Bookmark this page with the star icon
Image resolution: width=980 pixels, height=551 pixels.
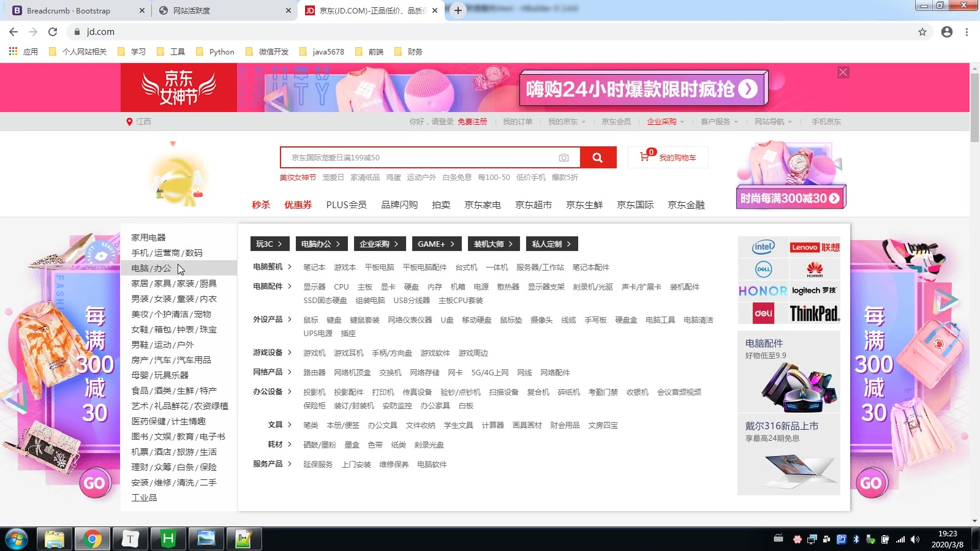point(922,32)
